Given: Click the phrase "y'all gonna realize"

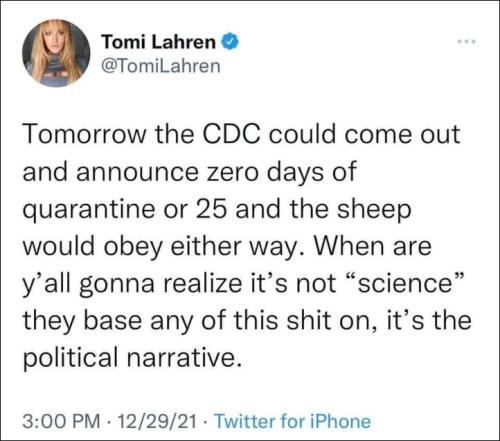Looking at the screenshot, I should pos(132,285).
